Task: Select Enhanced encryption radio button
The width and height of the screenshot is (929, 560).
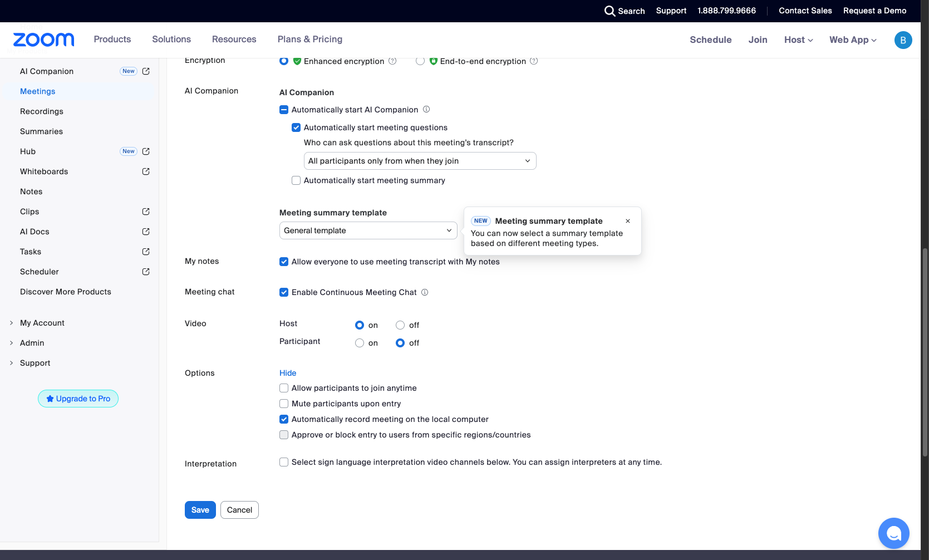Action: coord(284,61)
